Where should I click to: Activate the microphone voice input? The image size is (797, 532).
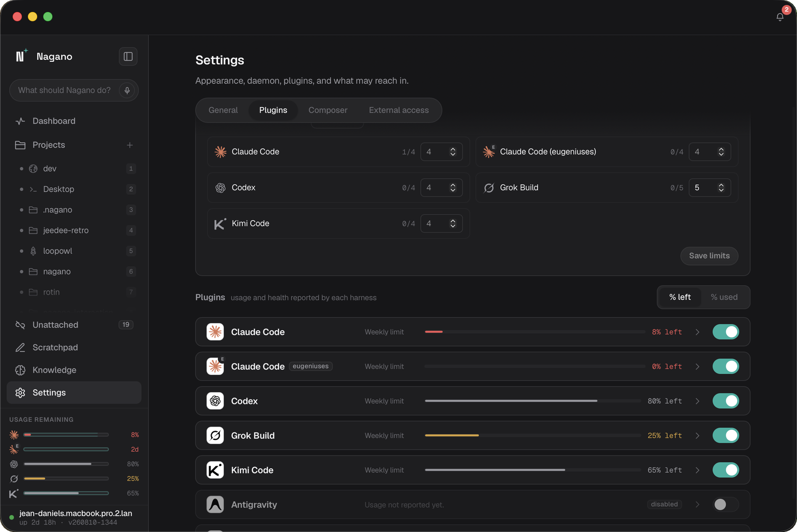127,90
